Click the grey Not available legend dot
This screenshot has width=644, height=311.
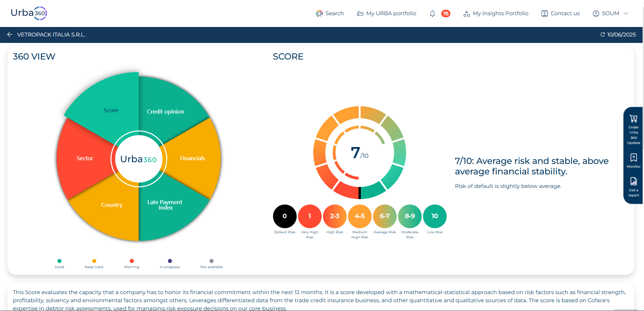click(x=212, y=261)
